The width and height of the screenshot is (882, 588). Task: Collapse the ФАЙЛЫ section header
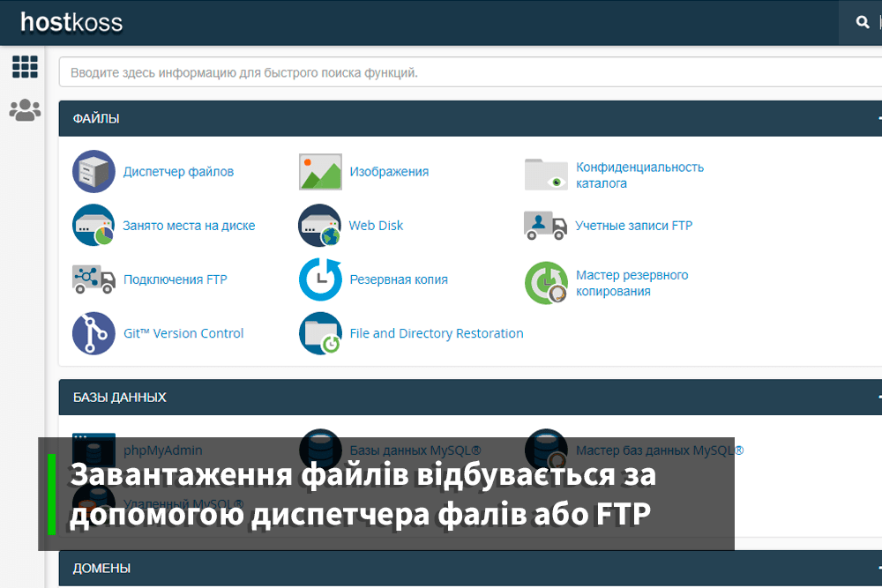point(470,119)
